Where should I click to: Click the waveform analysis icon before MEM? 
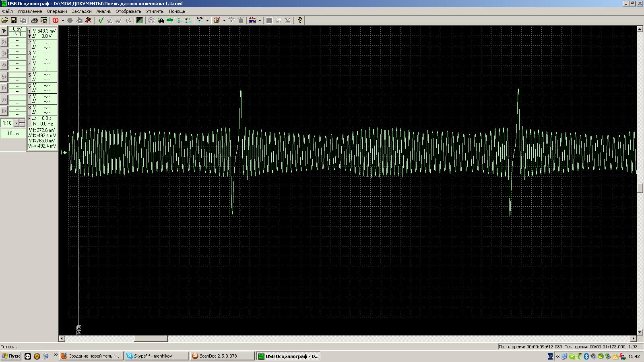(x=188, y=20)
